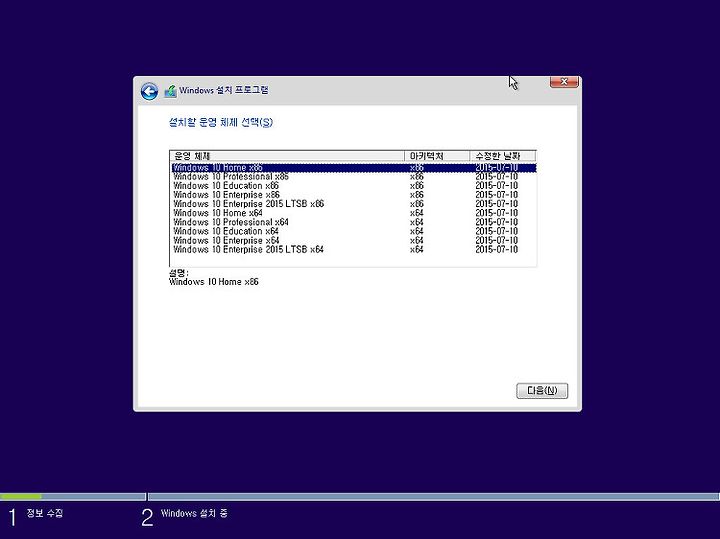
Task: Select Windows 10 Professional x86 row
Action: coord(354,177)
